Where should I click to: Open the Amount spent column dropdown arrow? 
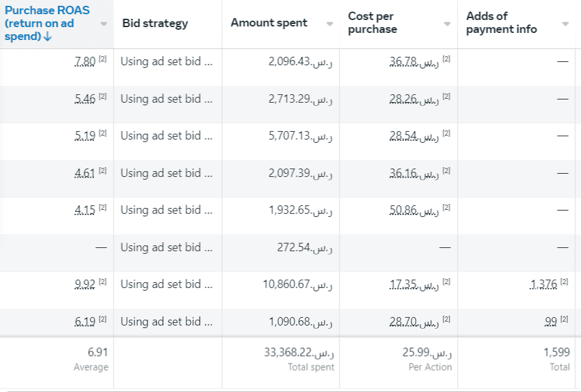pos(330,24)
